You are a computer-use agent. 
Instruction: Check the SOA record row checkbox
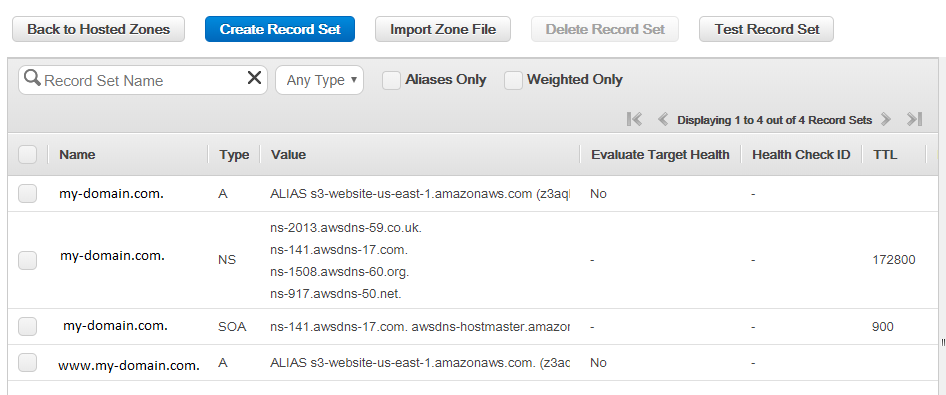click(27, 326)
